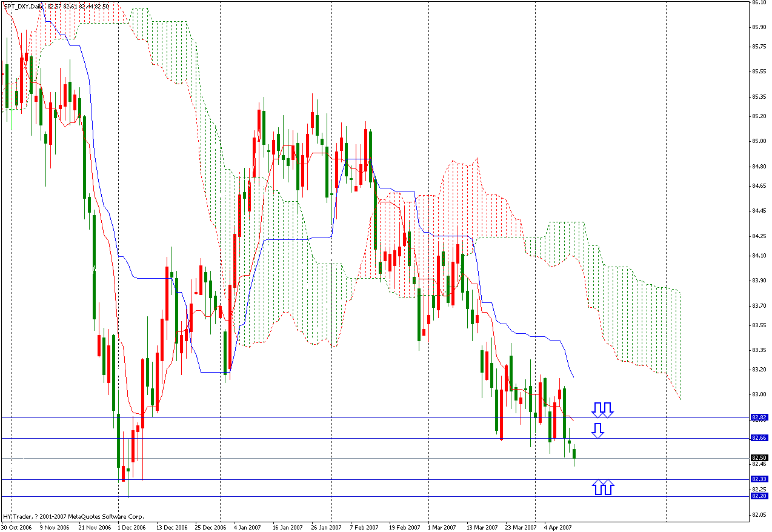
Task: Click the single down arrow above 82.66 line
Action: 597,431
